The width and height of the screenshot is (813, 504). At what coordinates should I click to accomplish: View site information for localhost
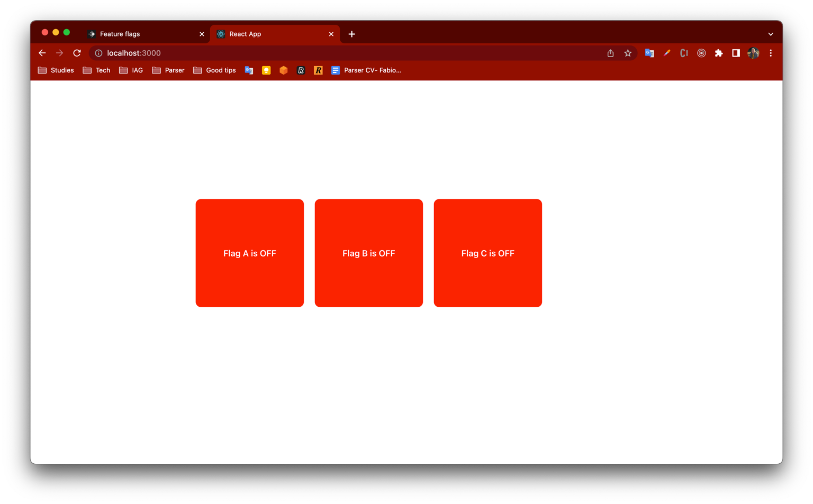(98, 53)
